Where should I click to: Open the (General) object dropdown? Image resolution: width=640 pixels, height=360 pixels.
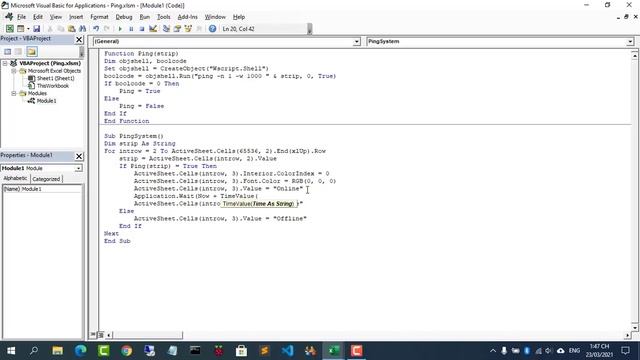(x=357, y=42)
